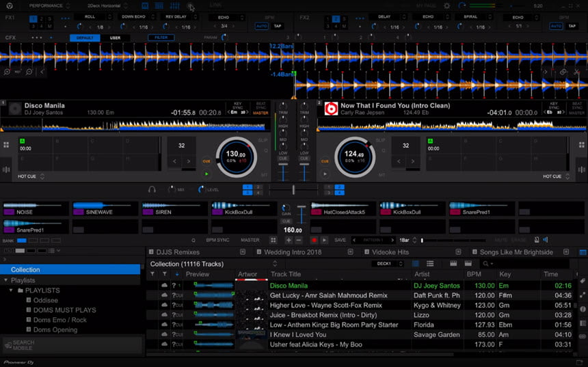Image resolution: width=588 pixels, height=367 pixels.
Task: Collapse the Playlists tree section
Action: click(x=5, y=280)
